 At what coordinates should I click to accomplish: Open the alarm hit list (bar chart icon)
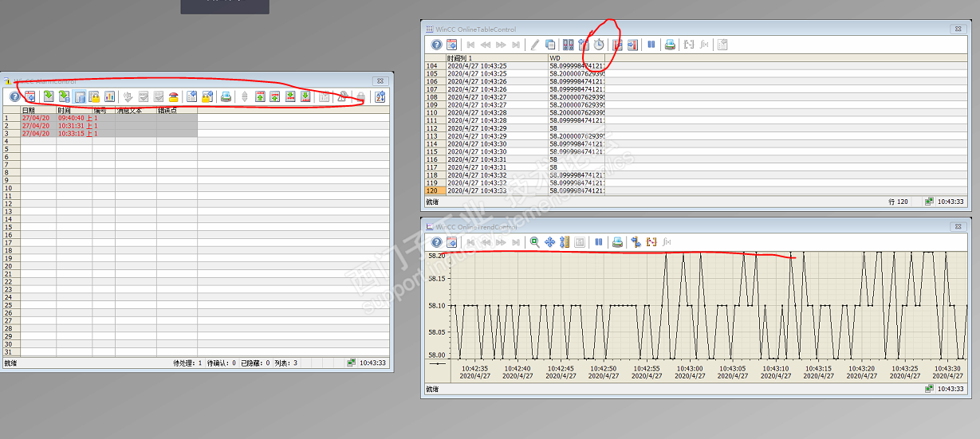click(x=109, y=96)
